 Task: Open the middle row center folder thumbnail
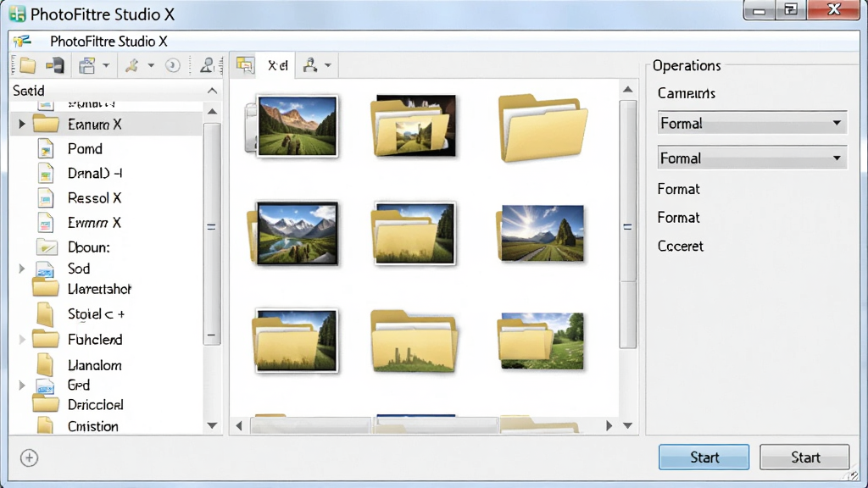(415, 233)
